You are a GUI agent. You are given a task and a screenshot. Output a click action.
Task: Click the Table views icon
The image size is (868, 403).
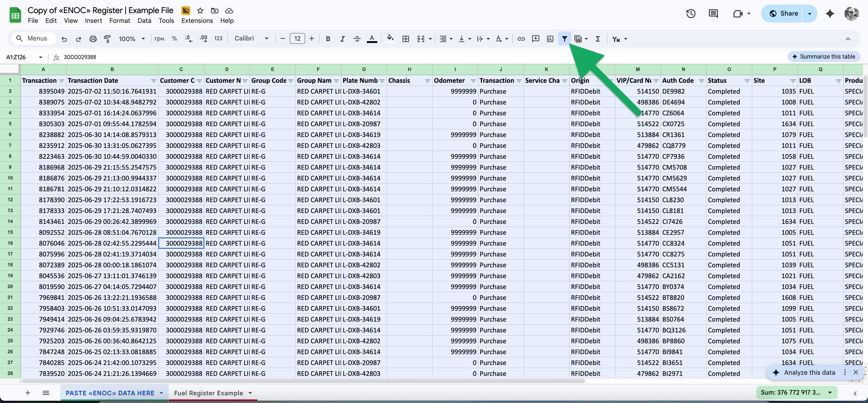pos(578,39)
